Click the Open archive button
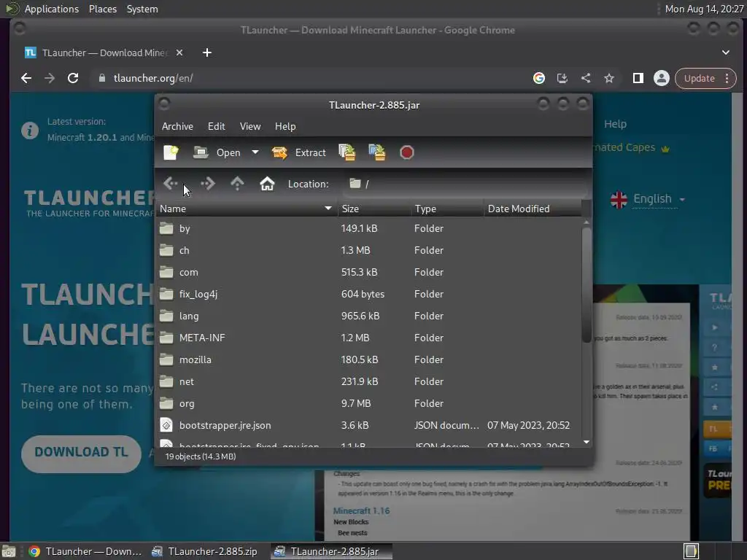The height and width of the screenshot is (560, 747). (217, 152)
